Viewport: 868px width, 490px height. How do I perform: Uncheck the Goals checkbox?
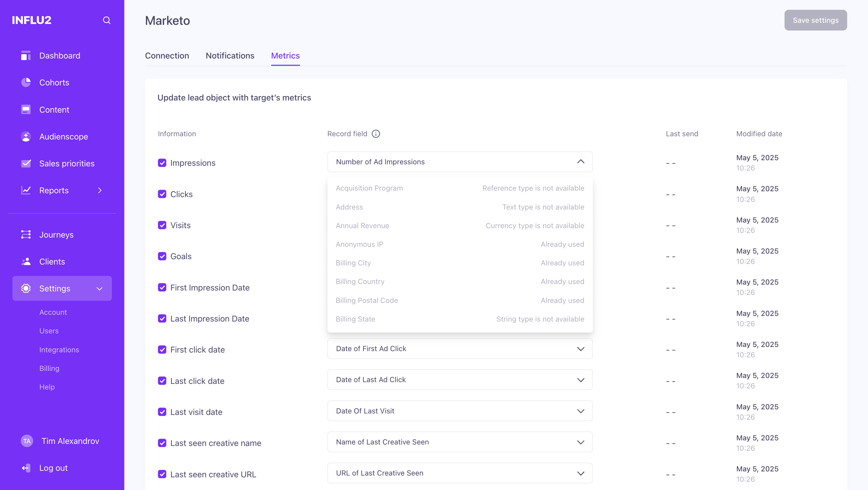(162, 256)
